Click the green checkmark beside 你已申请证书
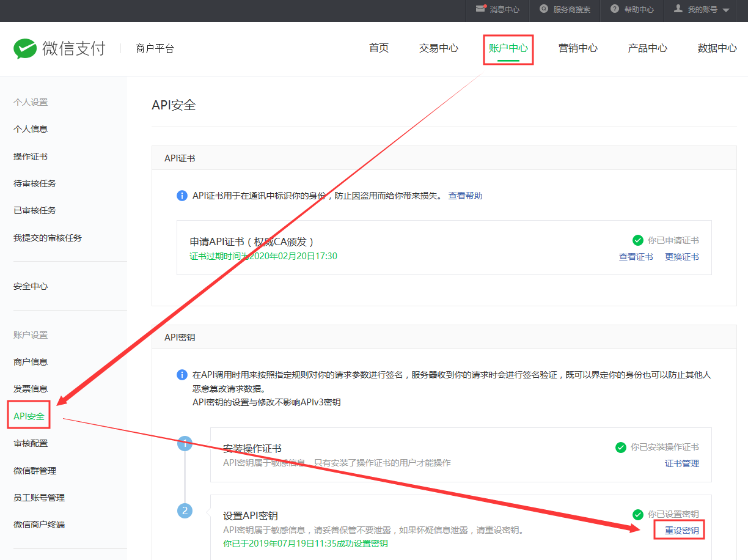The width and height of the screenshot is (748, 560). 638,240
